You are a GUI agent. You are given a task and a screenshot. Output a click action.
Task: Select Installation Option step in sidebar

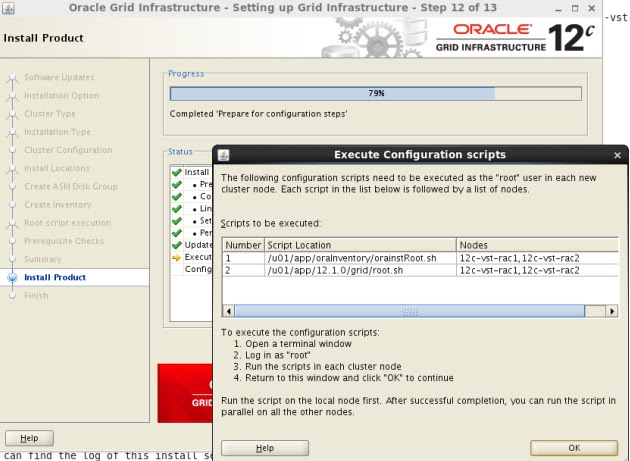click(x=61, y=95)
